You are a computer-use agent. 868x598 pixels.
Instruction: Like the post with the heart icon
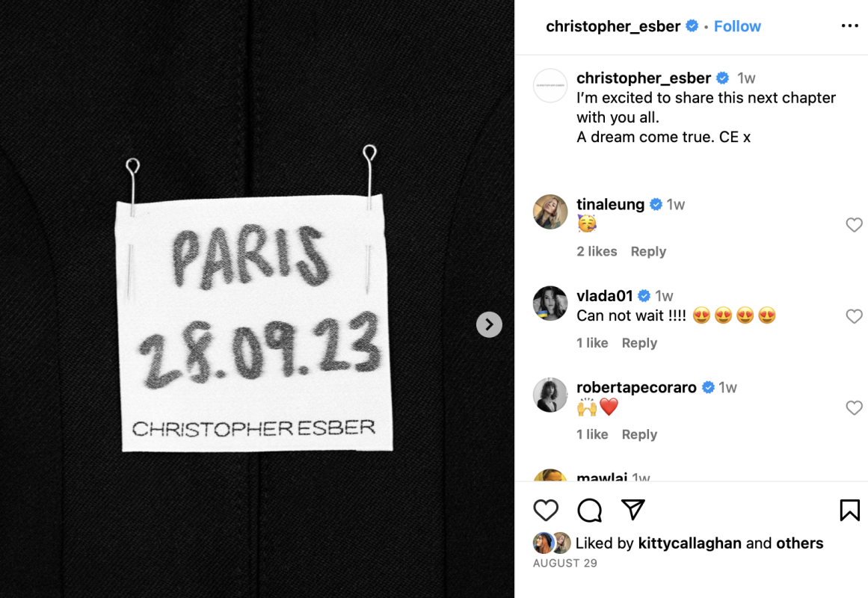coord(545,510)
